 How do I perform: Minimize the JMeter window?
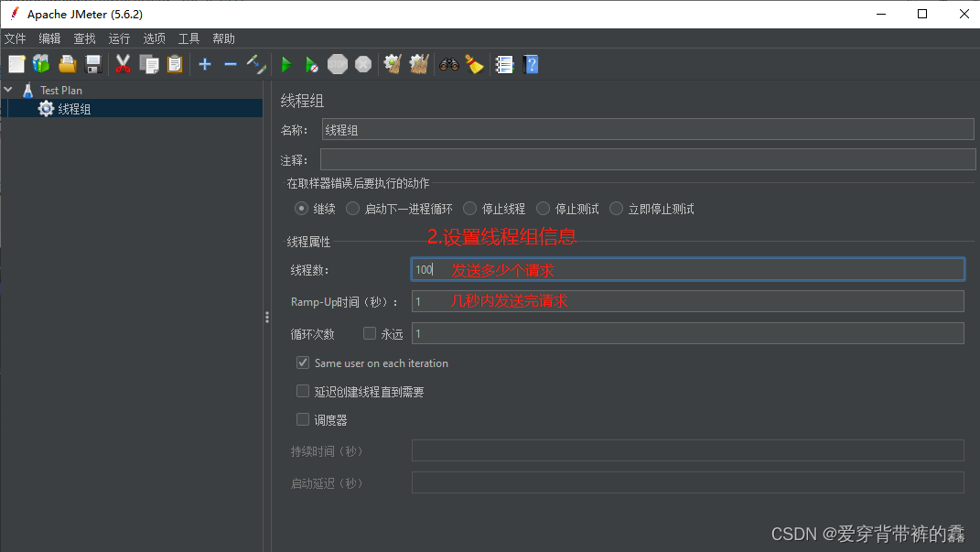point(881,14)
